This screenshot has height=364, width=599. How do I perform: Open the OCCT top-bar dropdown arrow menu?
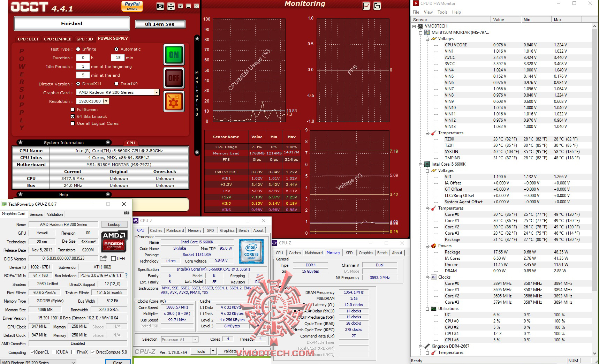(180, 6)
